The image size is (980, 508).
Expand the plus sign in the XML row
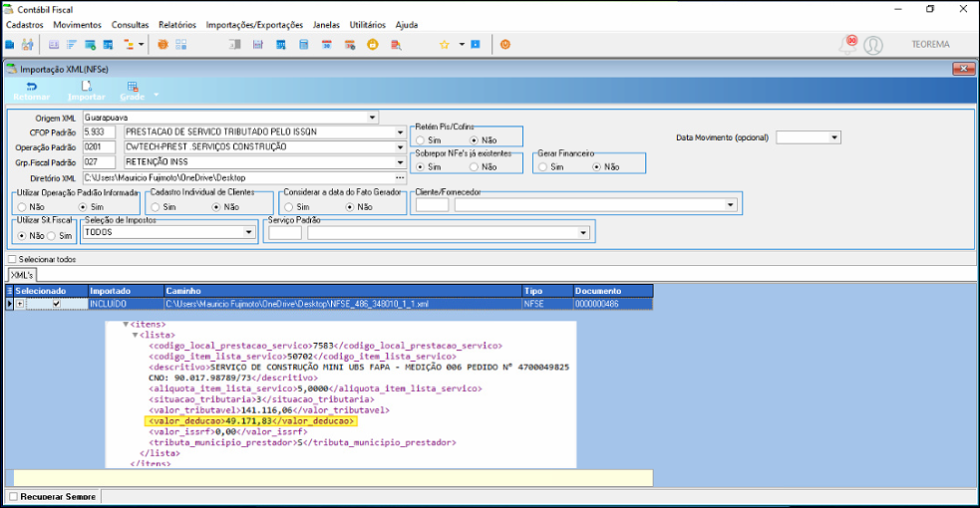click(x=20, y=304)
